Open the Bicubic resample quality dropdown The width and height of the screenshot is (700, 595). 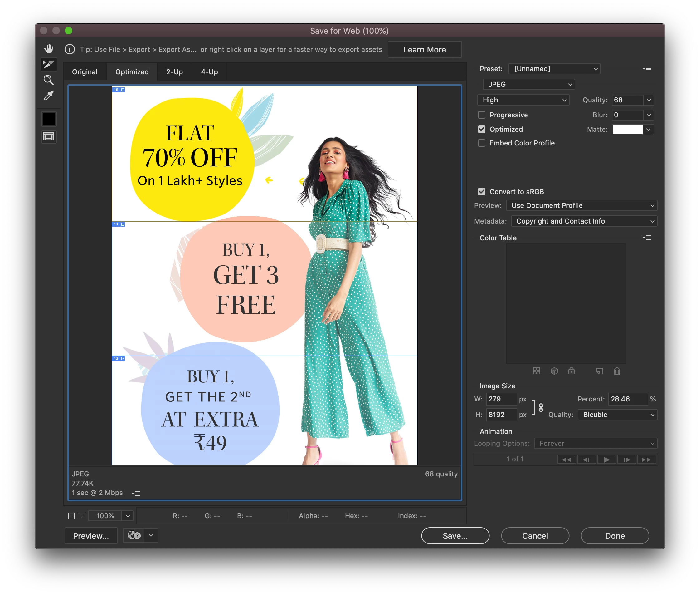coord(617,415)
